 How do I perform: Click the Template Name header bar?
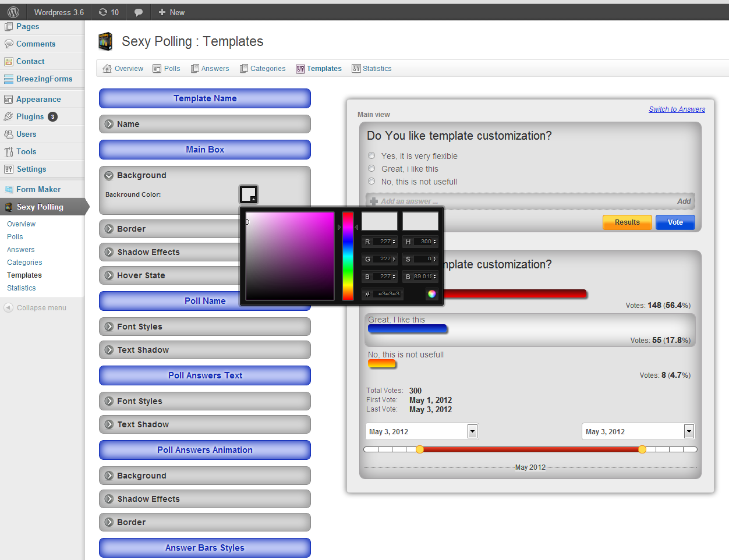(x=205, y=98)
